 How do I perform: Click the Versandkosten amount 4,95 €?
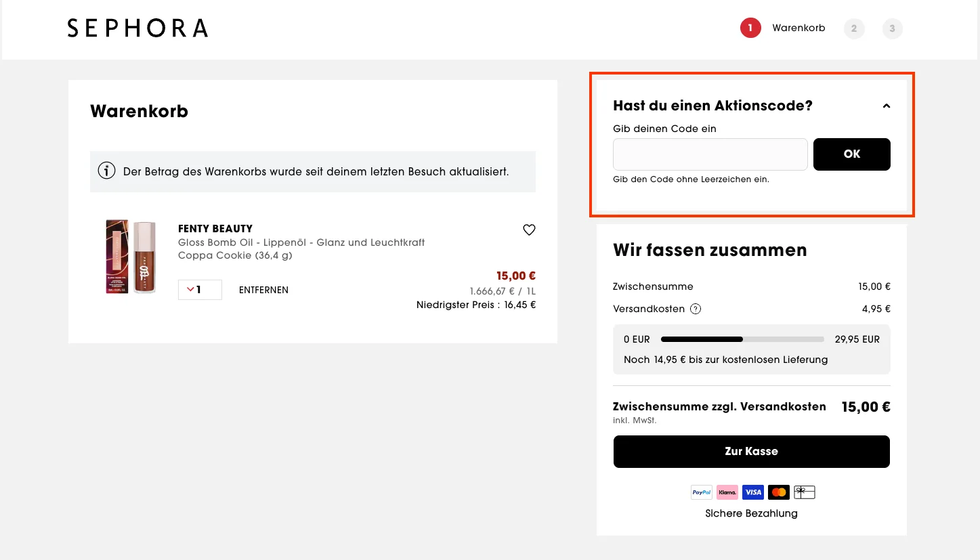coord(876,309)
